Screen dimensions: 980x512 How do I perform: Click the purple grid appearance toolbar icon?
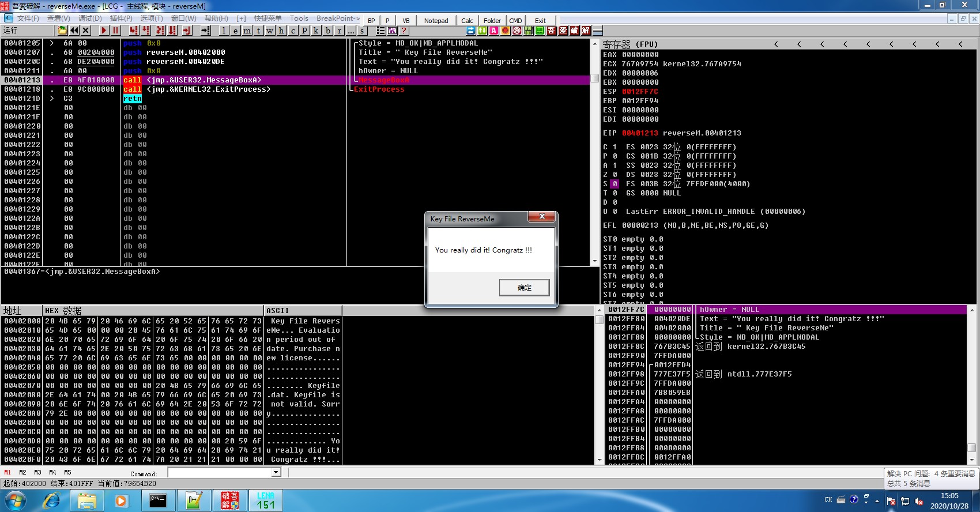[393, 31]
